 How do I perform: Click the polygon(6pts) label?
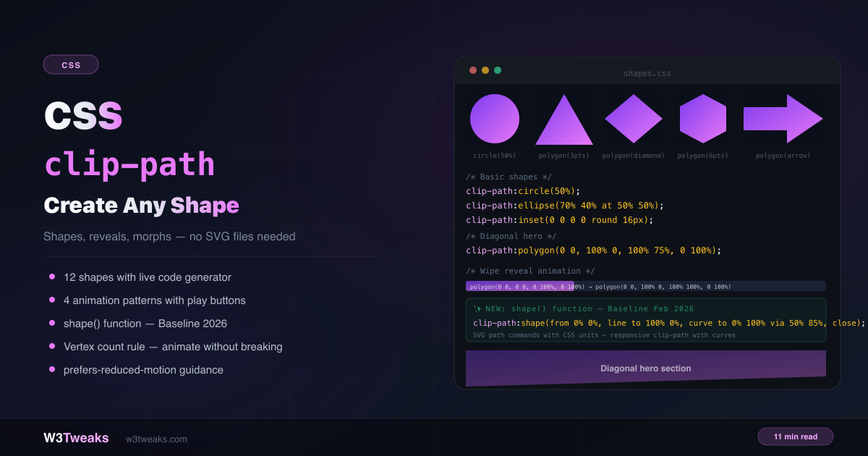(703, 156)
